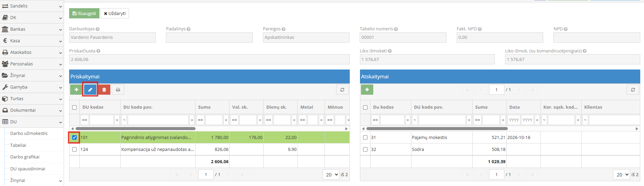The image size is (644, 186).
Task: Add a new entry in Priskaitymai
Action: click(76, 90)
